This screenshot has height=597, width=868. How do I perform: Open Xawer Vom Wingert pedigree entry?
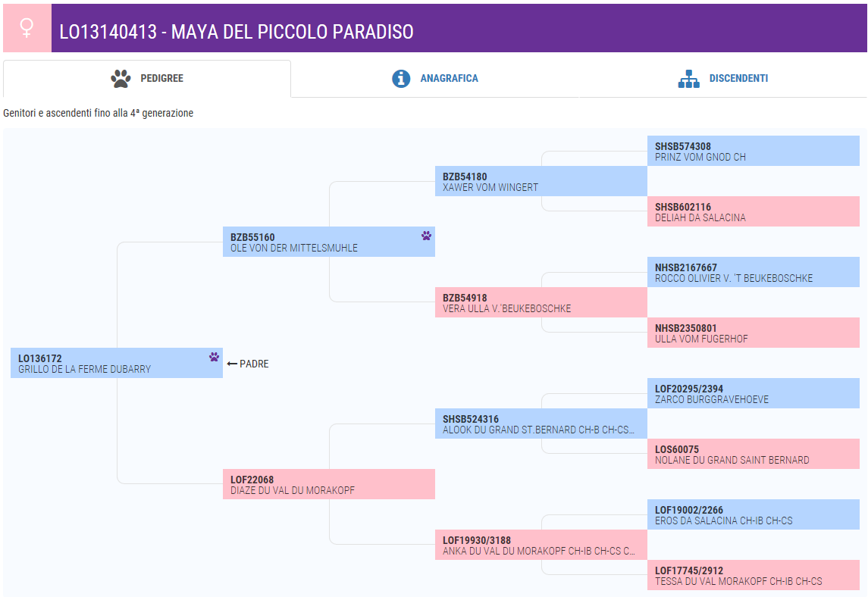pyautogui.click(x=541, y=182)
